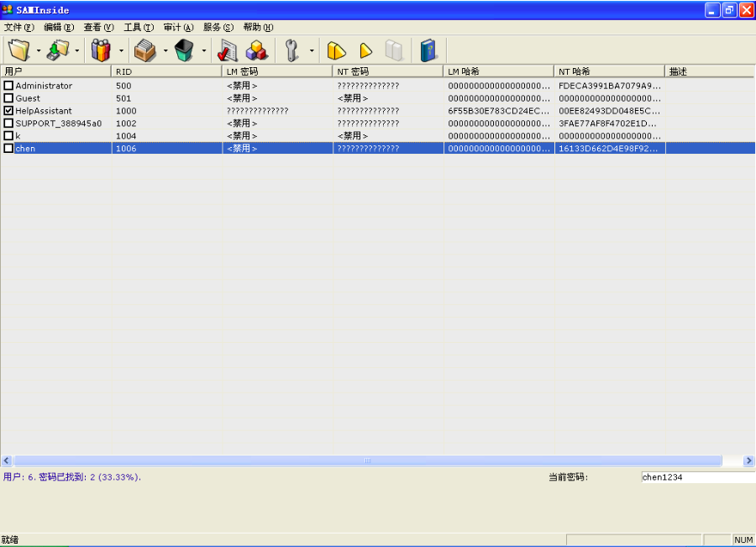Open the blue help book icon
Viewport: 756px width, 547px height.
click(428, 50)
